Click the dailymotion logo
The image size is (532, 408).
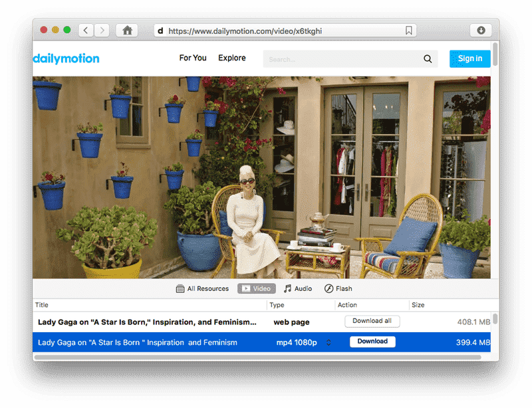click(x=66, y=58)
